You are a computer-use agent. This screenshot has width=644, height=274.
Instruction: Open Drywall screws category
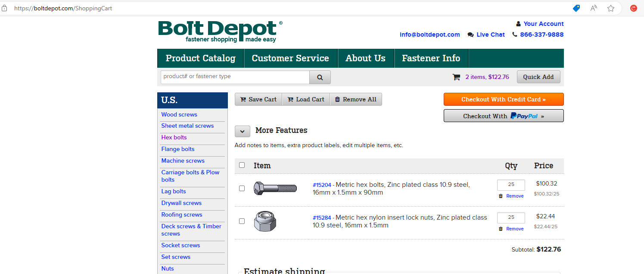tap(181, 203)
